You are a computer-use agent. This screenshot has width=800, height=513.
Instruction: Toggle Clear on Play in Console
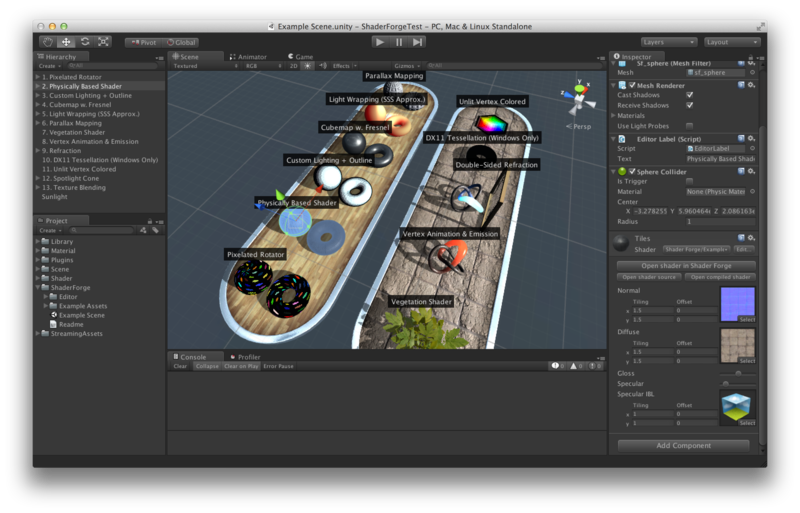click(x=241, y=366)
